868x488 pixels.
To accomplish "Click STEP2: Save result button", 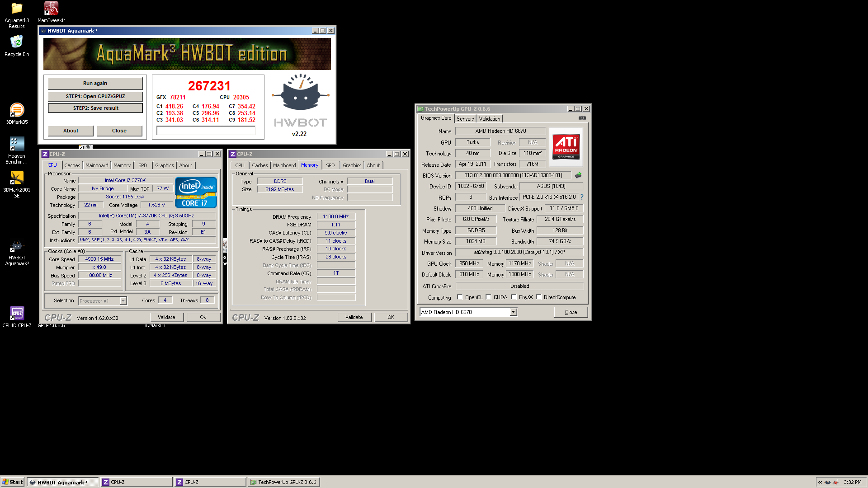I will (x=95, y=108).
